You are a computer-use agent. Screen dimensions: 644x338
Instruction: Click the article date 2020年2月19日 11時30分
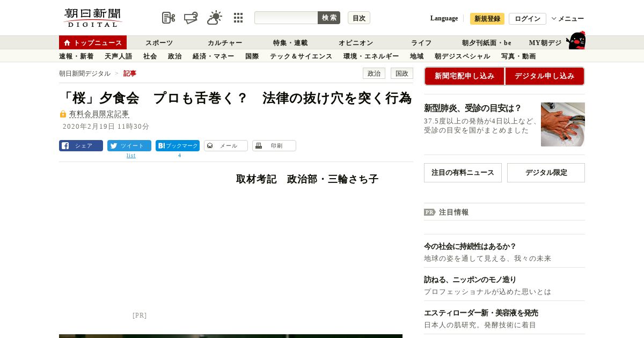point(106,127)
